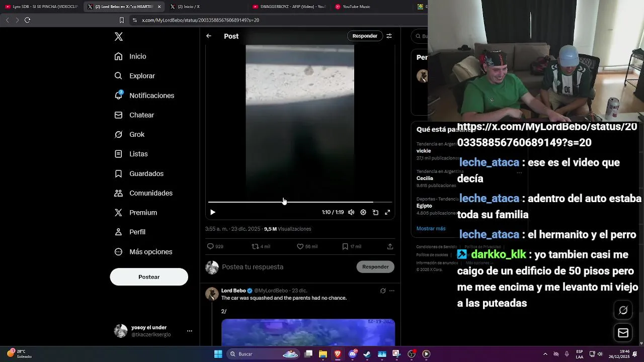Open the floating Grok button at bottom right
The image size is (644, 362).
coord(623,310)
